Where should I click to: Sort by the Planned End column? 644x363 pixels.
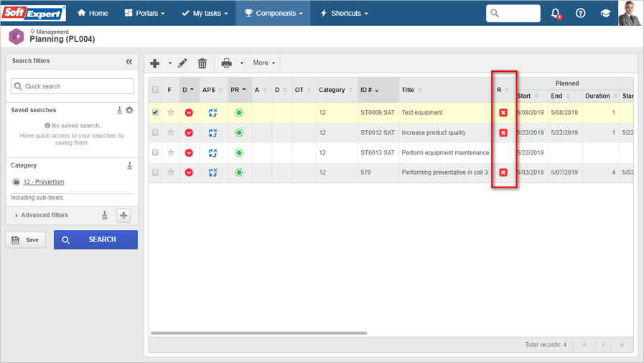561,96
